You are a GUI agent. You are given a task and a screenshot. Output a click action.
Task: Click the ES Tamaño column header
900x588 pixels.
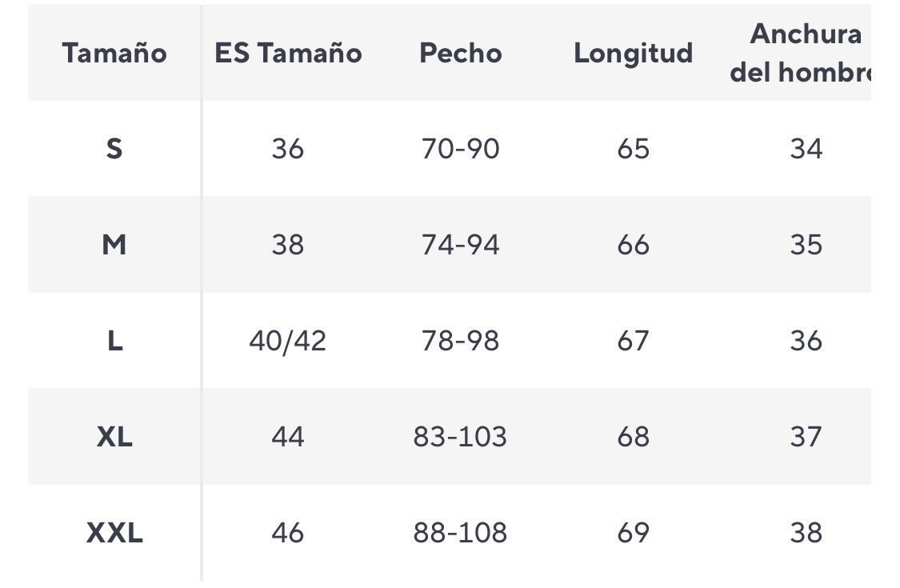coord(288,54)
